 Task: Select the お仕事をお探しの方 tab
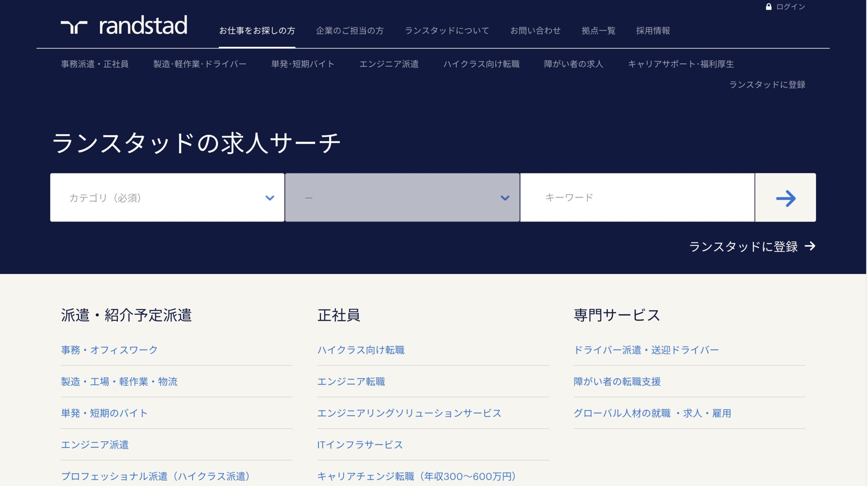click(x=257, y=31)
